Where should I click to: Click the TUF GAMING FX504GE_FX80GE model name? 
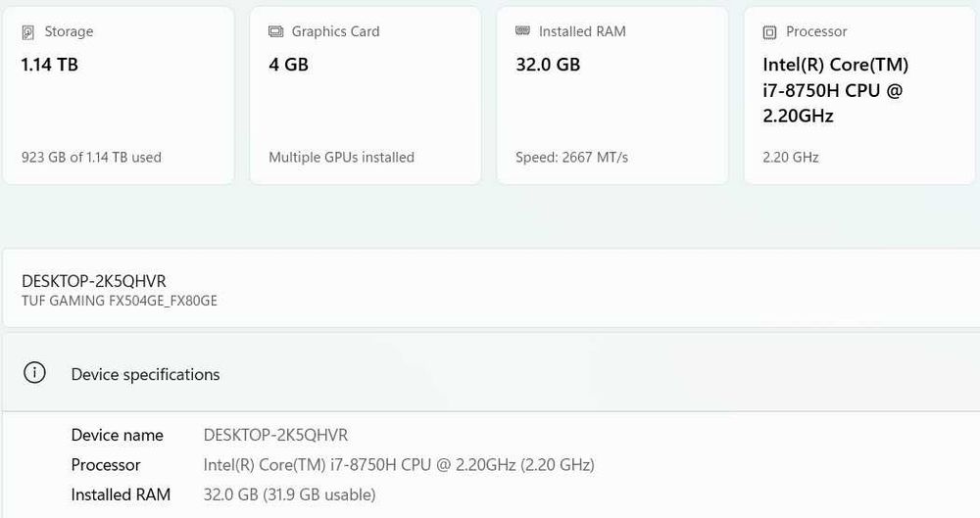tap(119, 301)
